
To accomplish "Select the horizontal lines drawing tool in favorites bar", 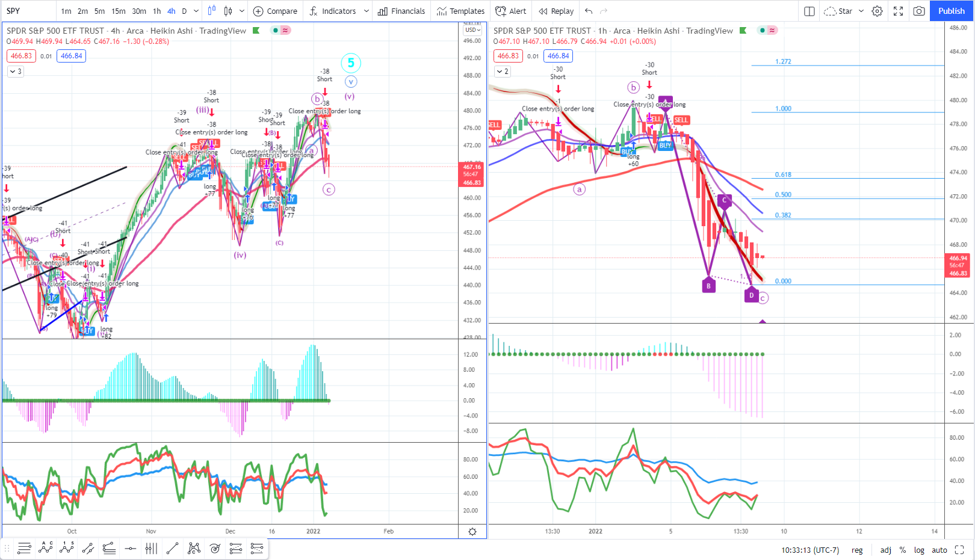I will [24, 548].
